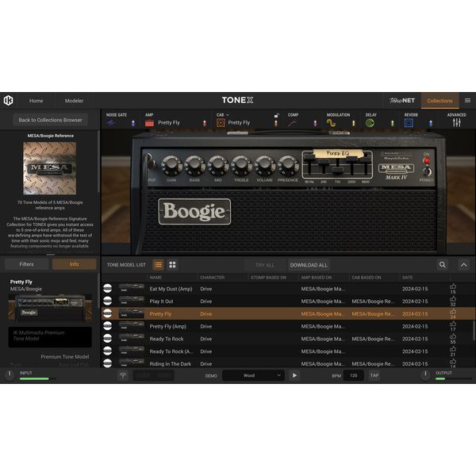Screen dimensions: 476x476
Task: Click the BPM value field showing 120
Action: point(353,375)
